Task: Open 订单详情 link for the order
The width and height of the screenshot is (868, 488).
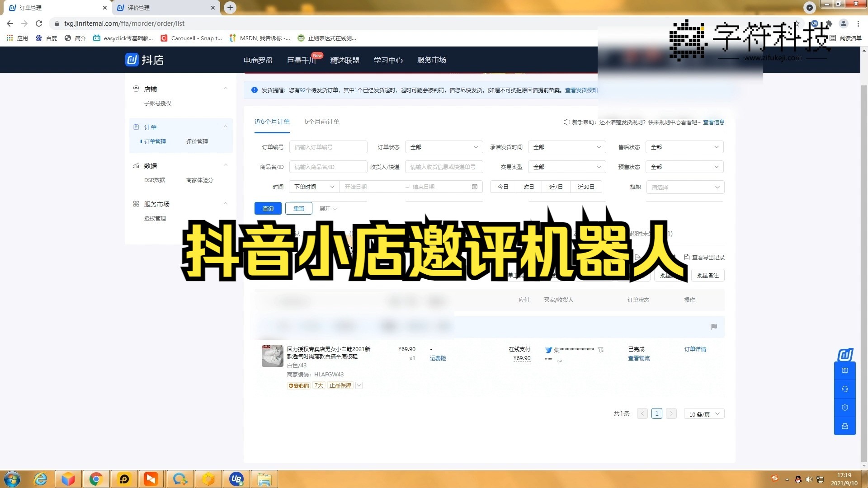Action: coord(695,349)
